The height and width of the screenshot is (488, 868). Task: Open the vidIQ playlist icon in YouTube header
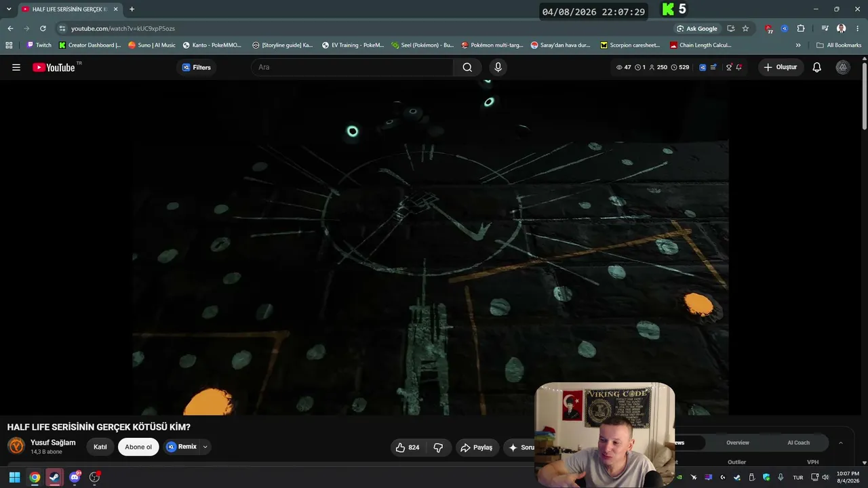click(x=713, y=67)
